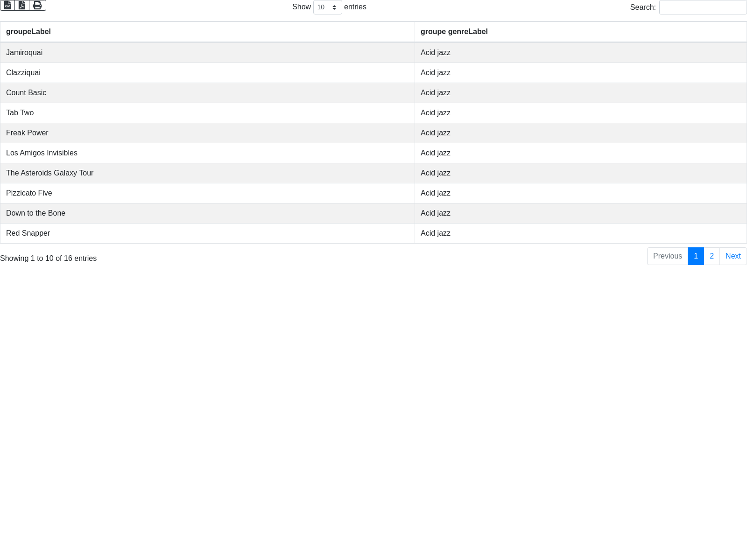The height and width of the screenshot is (560, 747).
Task: Click the Count Basic entry
Action: pos(26,93)
